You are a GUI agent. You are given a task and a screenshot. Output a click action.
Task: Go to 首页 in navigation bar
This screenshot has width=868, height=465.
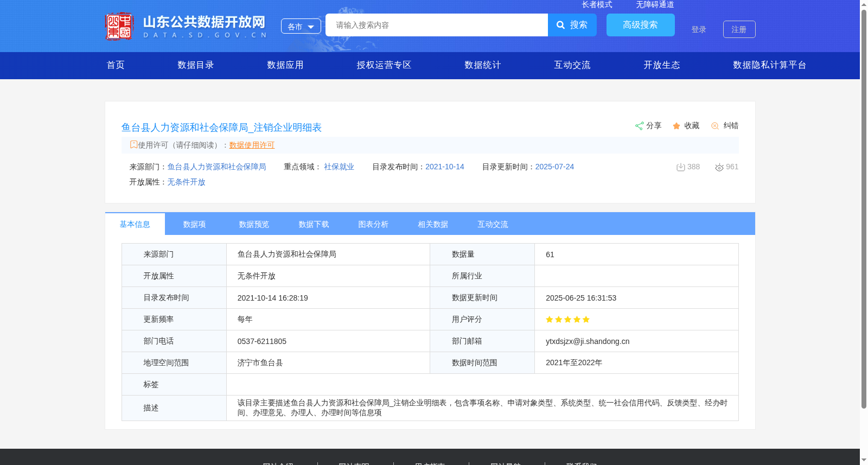coord(116,65)
